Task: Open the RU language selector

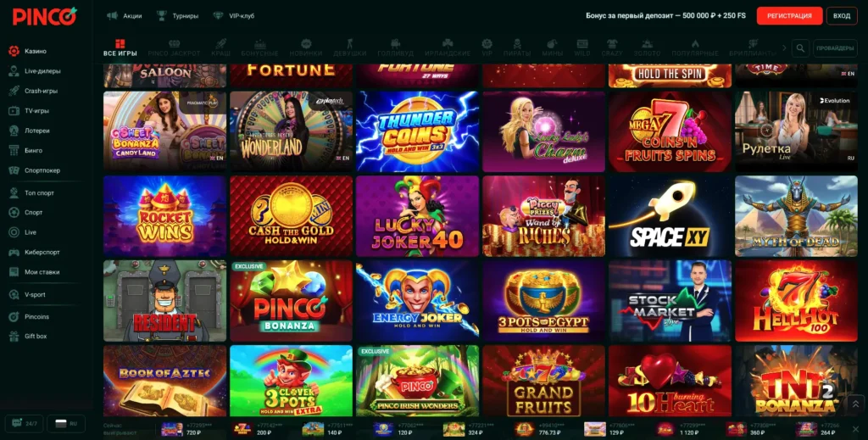Action: [x=66, y=423]
